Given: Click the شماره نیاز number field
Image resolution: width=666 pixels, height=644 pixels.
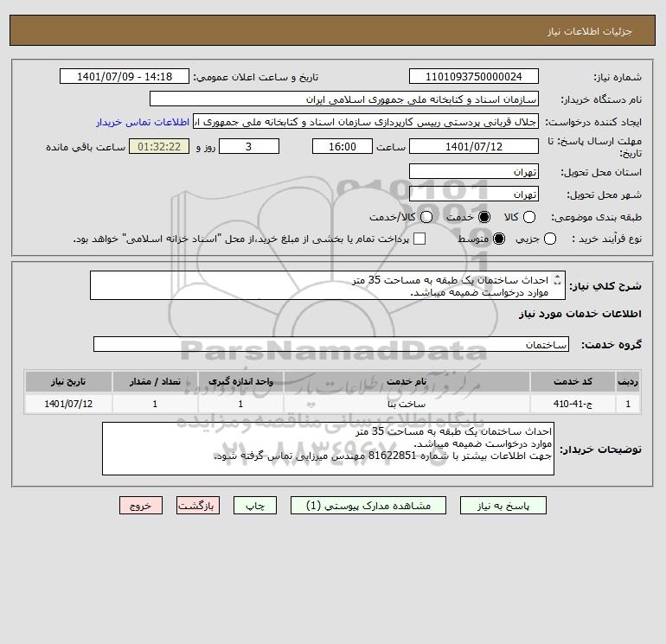Looking at the screenshot, I should (474, 76).
